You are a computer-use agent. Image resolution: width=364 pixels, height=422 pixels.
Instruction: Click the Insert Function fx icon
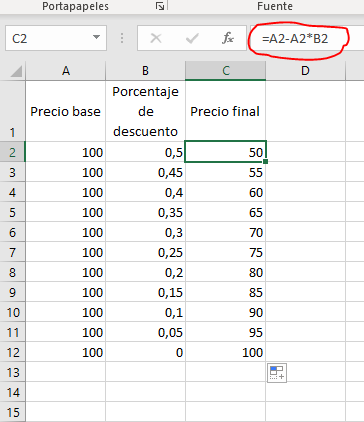(x=228, y=38)
